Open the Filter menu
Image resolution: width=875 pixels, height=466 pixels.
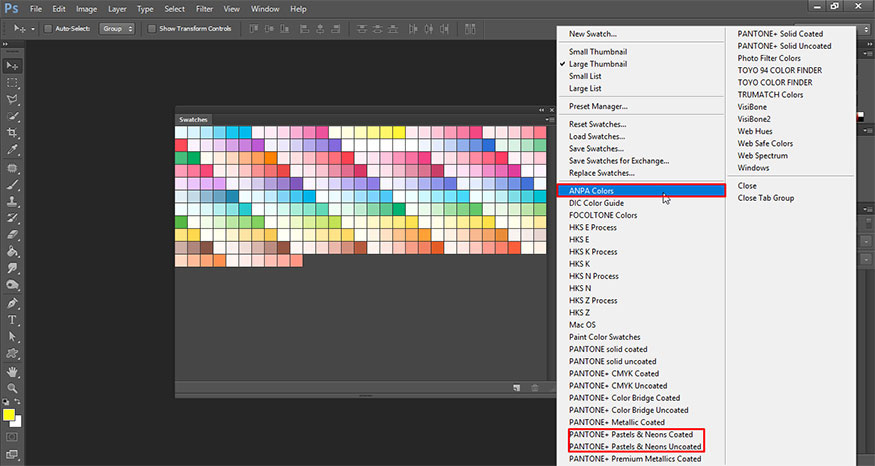point(204,9)
